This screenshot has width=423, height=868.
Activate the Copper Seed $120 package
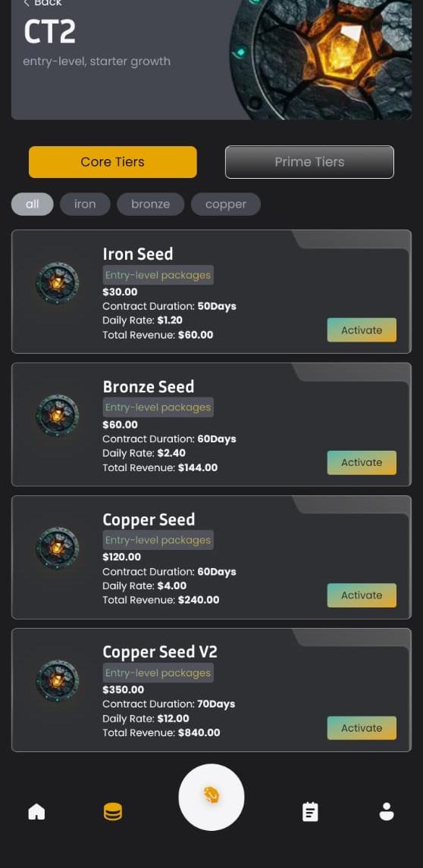(x=362, y=595)
